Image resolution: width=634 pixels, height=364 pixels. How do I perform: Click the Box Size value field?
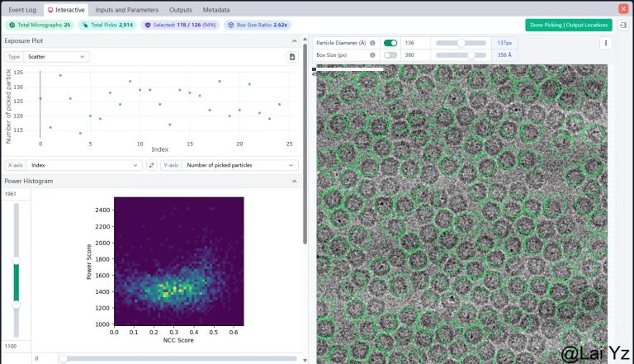click(x=413, y=54)
